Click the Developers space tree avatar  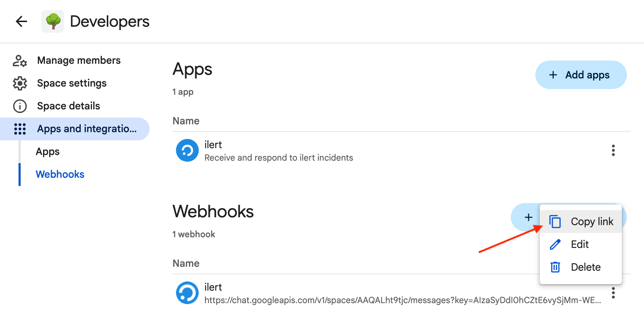coord(53,21)
